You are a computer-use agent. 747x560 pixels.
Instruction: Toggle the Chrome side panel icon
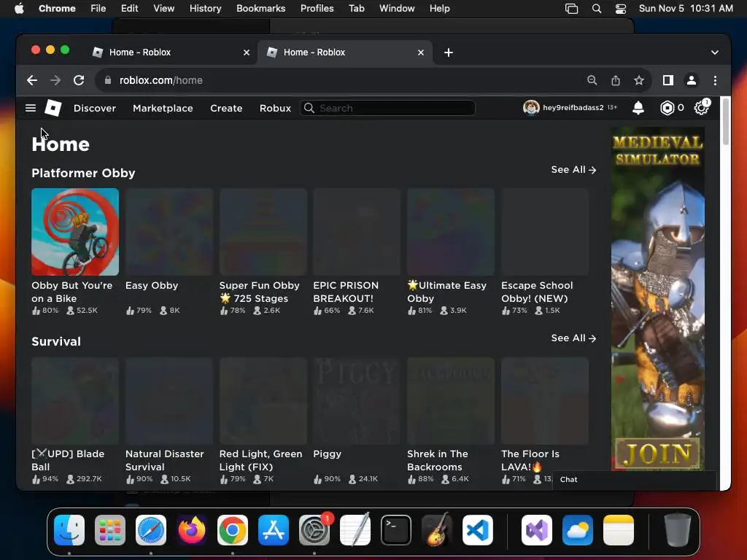(668, 80)
